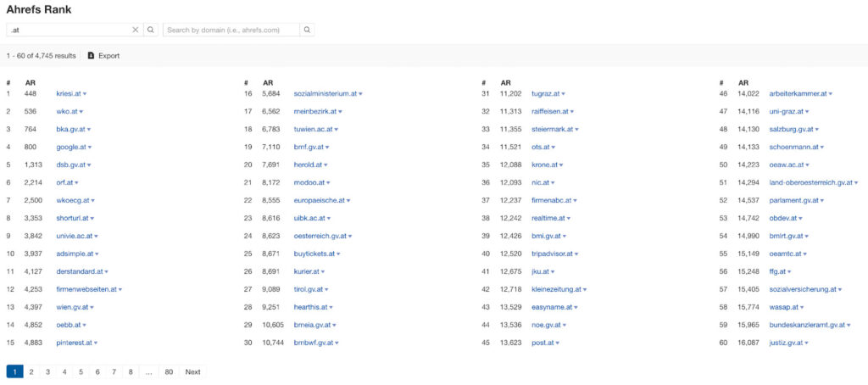Image resolution: width=868 pixels, height=385 pixels.
Task: Click the Next page button
Action: (192, 371)
